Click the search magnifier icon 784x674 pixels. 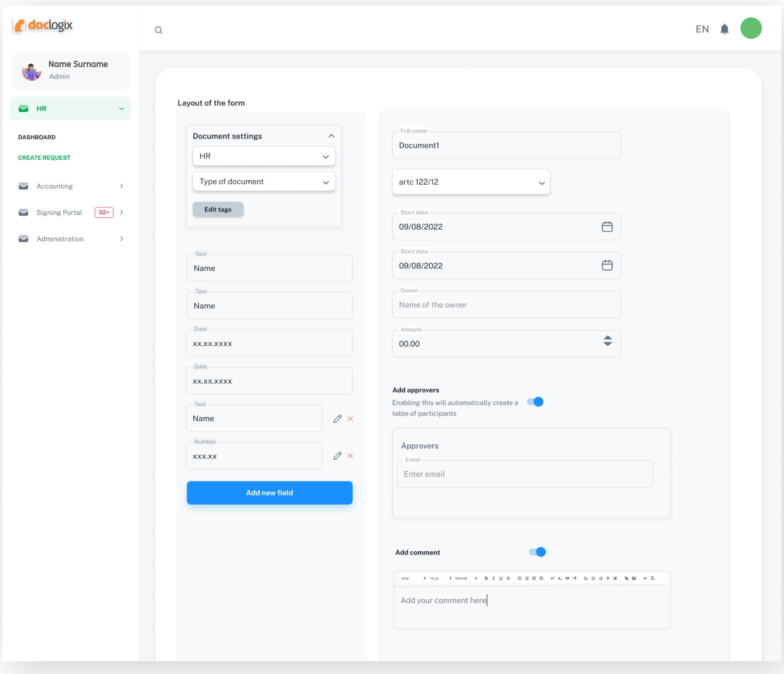(158, 30)
